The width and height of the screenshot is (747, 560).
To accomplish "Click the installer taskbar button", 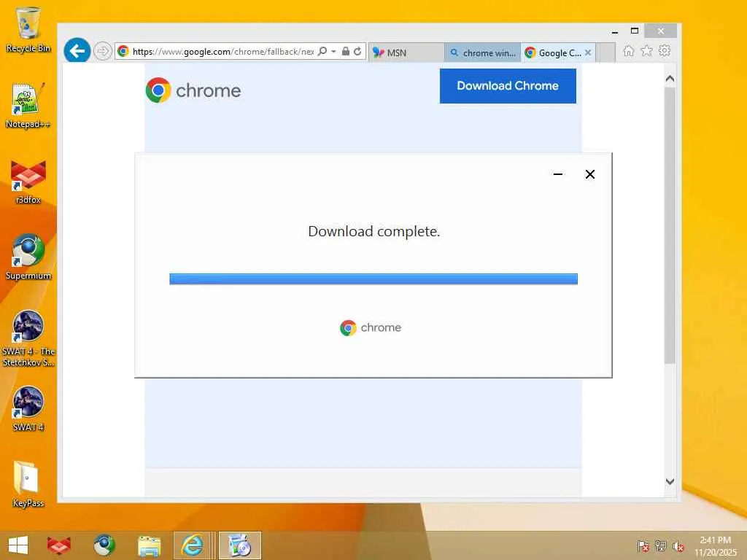I will (x=240, y=545).
